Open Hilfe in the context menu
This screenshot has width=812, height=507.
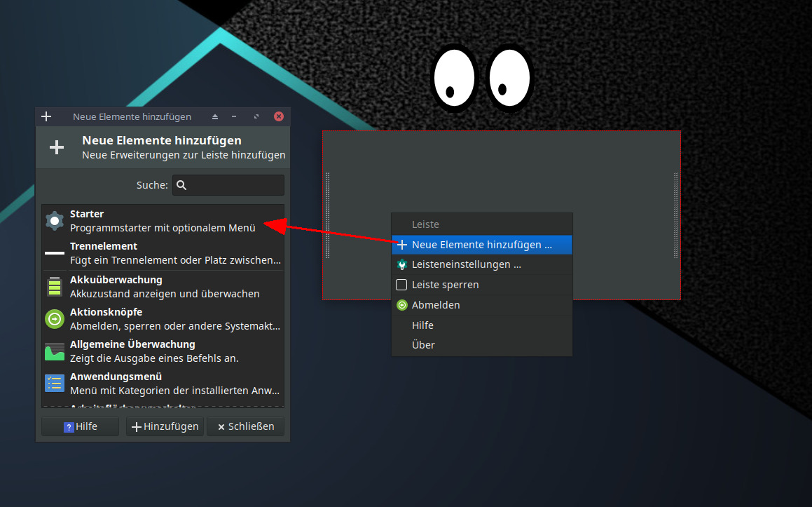(x=422, y=325)
